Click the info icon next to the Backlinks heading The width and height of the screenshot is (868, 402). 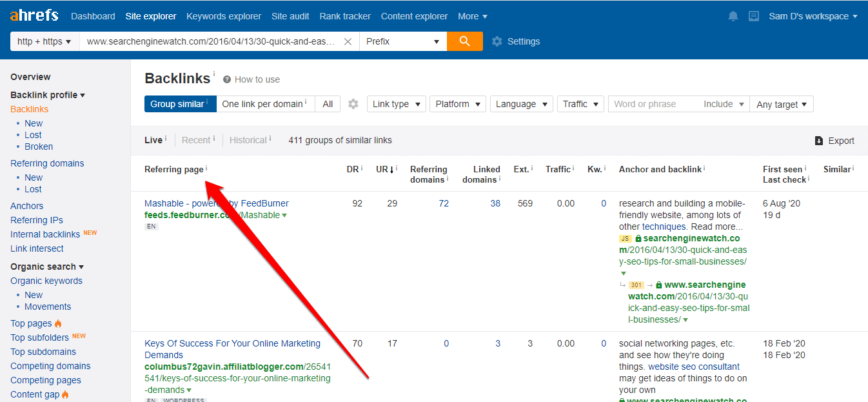coord(214,74)
